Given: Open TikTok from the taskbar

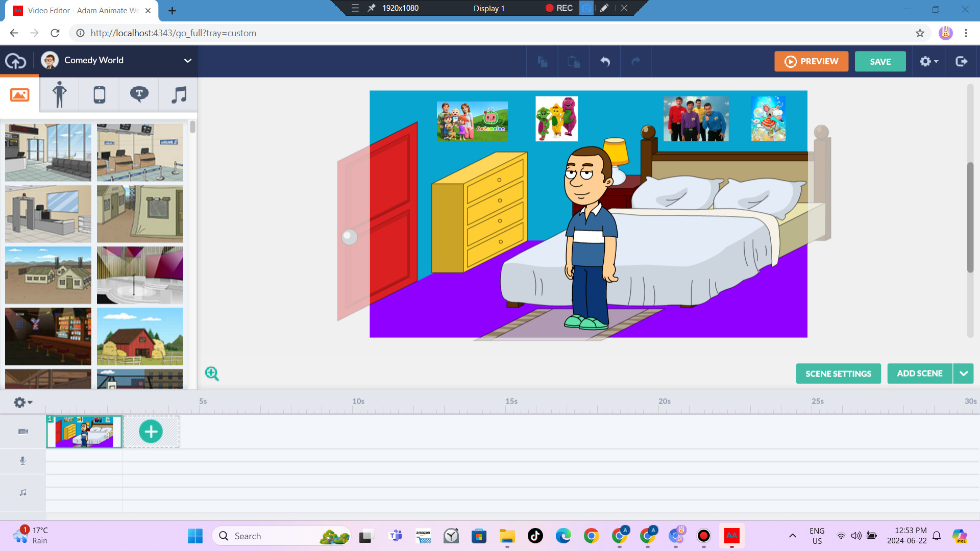Looking at the screenshot, I should coord(535,536).
